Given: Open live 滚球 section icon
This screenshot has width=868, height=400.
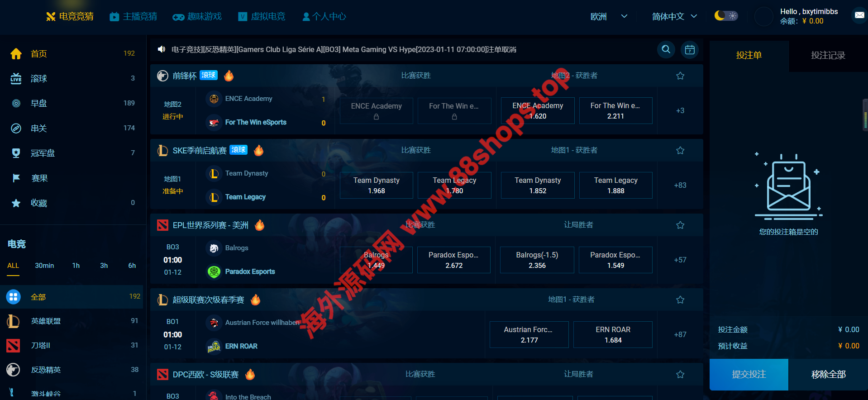Looking at the screenshot, I should (16, 79).
